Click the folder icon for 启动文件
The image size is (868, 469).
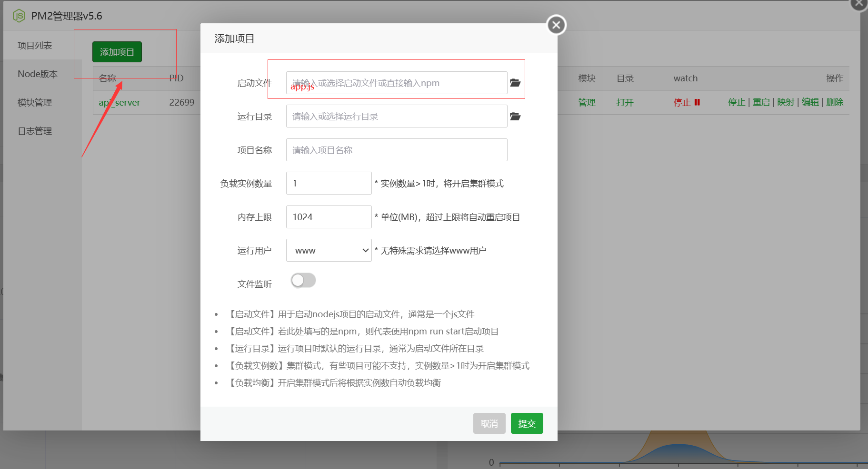click(x=515, y=83)
